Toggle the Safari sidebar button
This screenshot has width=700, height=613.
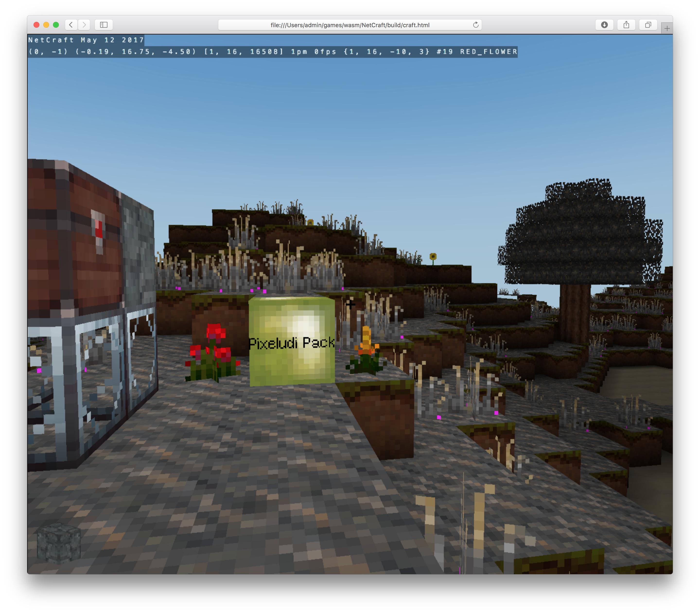(104, 25)
